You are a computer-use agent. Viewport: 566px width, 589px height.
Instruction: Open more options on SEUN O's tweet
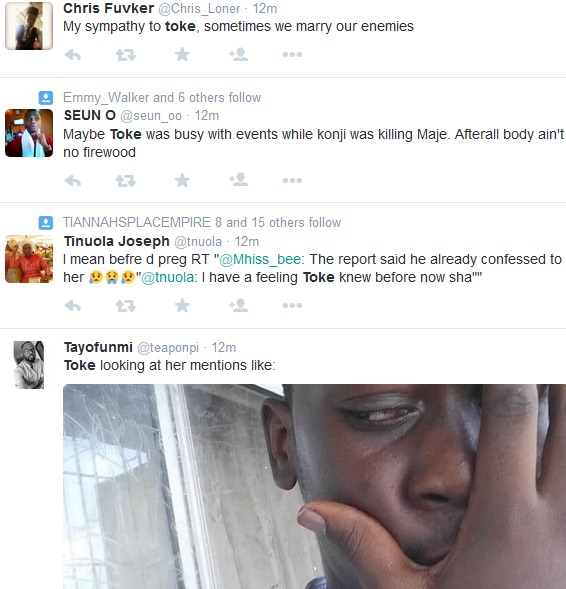(292, 181)
